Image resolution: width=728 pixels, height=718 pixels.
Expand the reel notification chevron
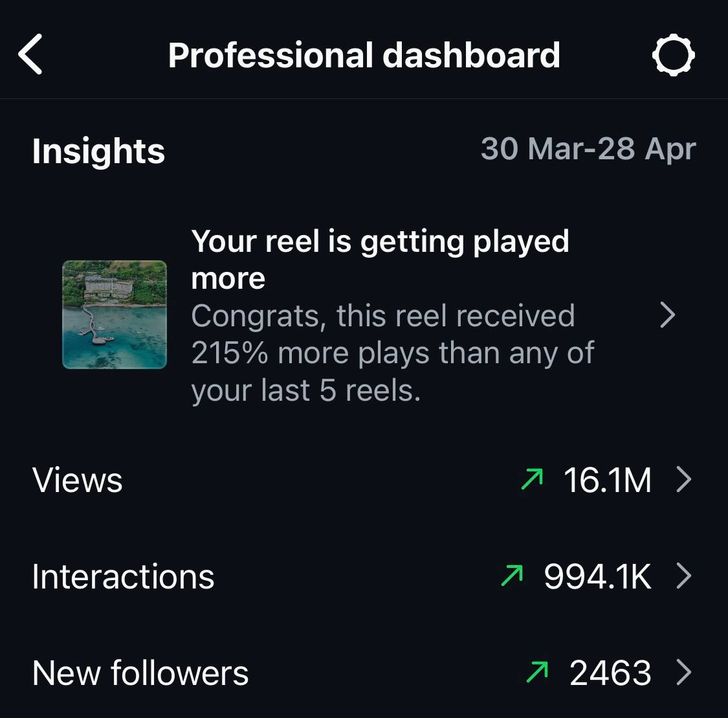click(668, 315)
